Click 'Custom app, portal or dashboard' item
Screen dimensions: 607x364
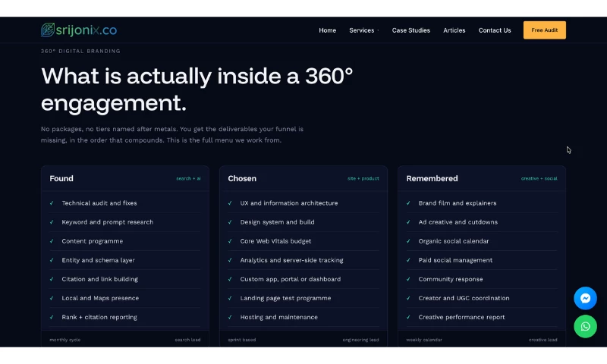click(x=291, y=279)
